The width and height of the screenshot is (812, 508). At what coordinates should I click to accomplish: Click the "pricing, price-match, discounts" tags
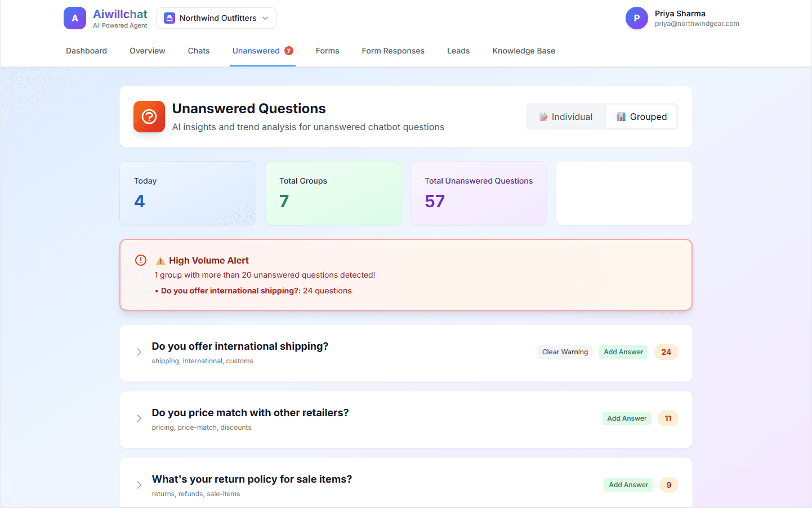202,427
